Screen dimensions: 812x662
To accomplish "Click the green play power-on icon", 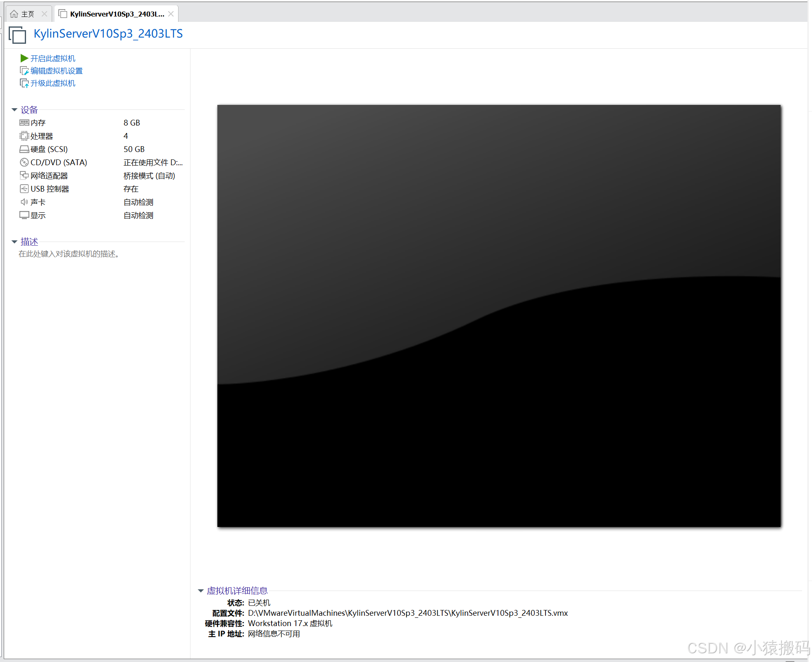I will [x=24, y=58].
